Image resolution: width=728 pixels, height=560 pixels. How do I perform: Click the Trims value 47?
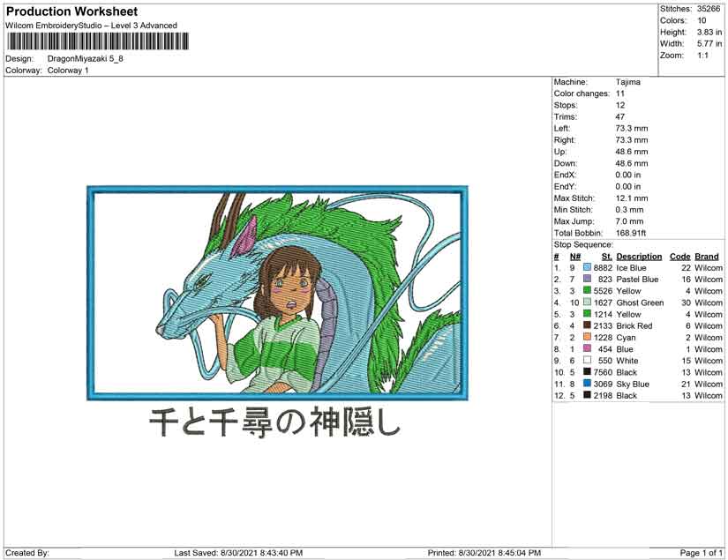pos(620,117)
